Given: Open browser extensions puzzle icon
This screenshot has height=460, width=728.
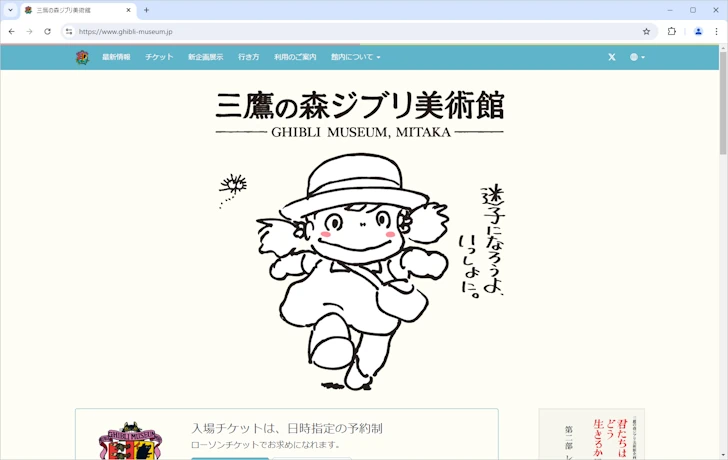Looking at the screenshot, I should coord(671,32).
